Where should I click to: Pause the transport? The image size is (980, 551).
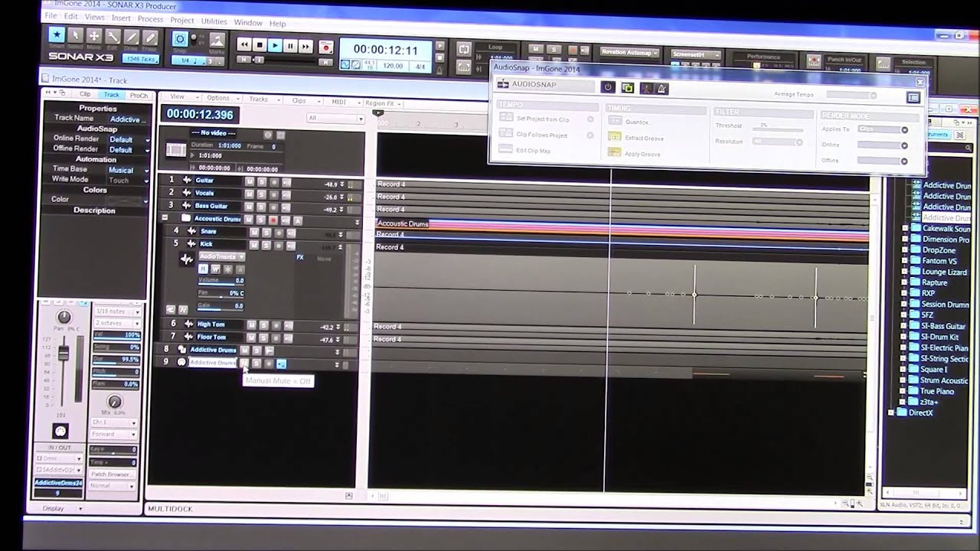pos(290,46)
